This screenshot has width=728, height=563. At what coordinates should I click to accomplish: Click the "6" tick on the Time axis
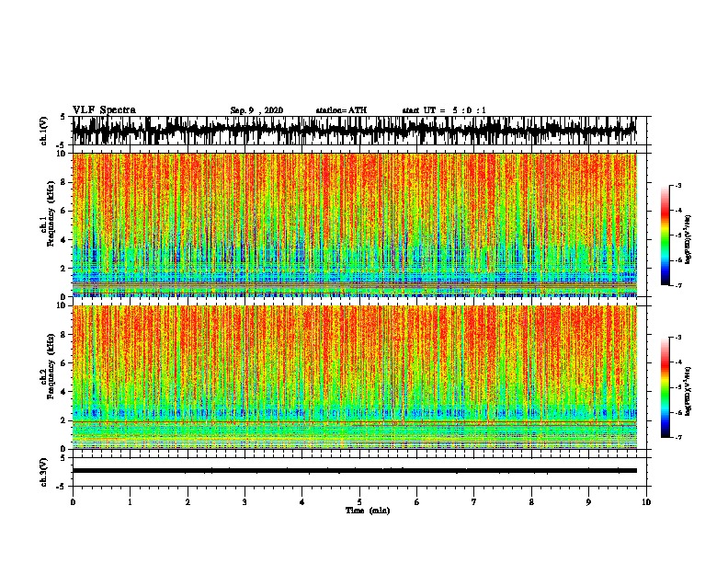tap(417, 502)
